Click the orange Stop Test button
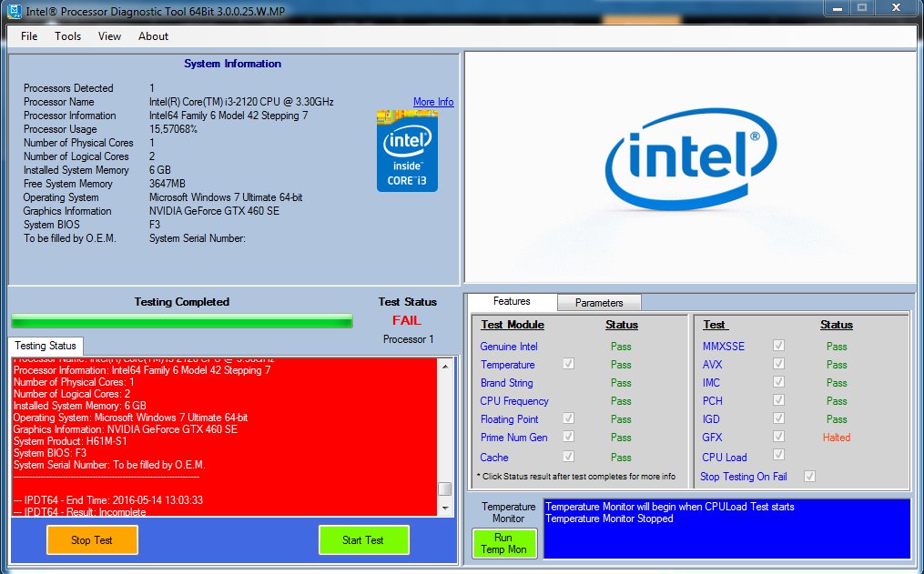Screen dimensions: 924x574 [x=92, y=539]
